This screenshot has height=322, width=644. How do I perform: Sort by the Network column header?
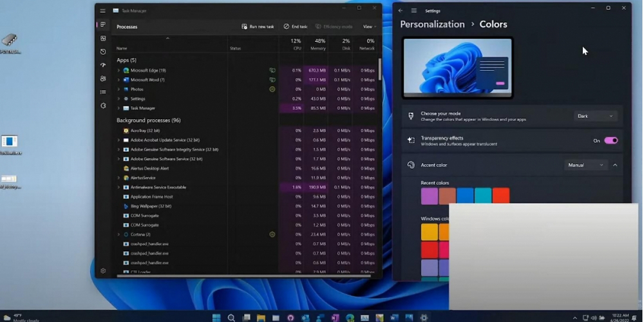[365, 44]
